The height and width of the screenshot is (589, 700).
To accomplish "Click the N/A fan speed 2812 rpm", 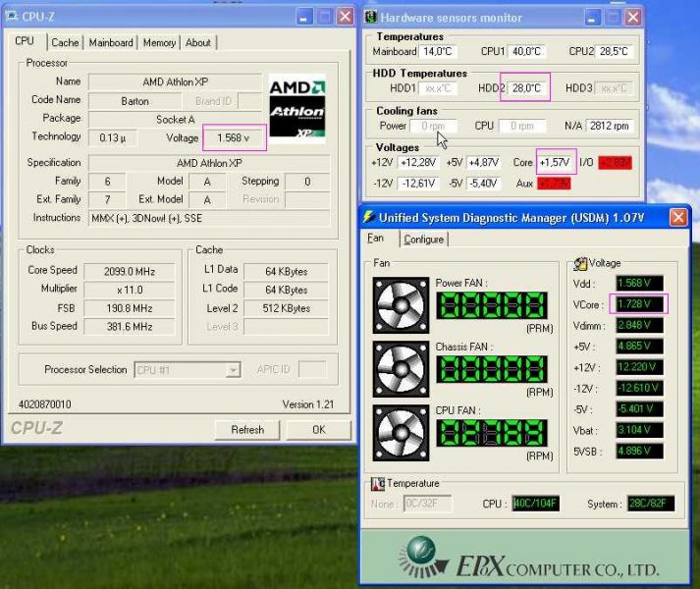I will click(610, 126).
